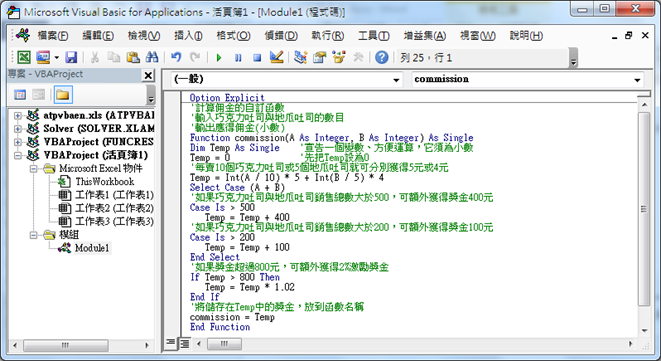The height and width of the screenshot is (361, 661).
Task: Open the Properties Window icon
Action: pyautogui.click(x=320, y=57)
